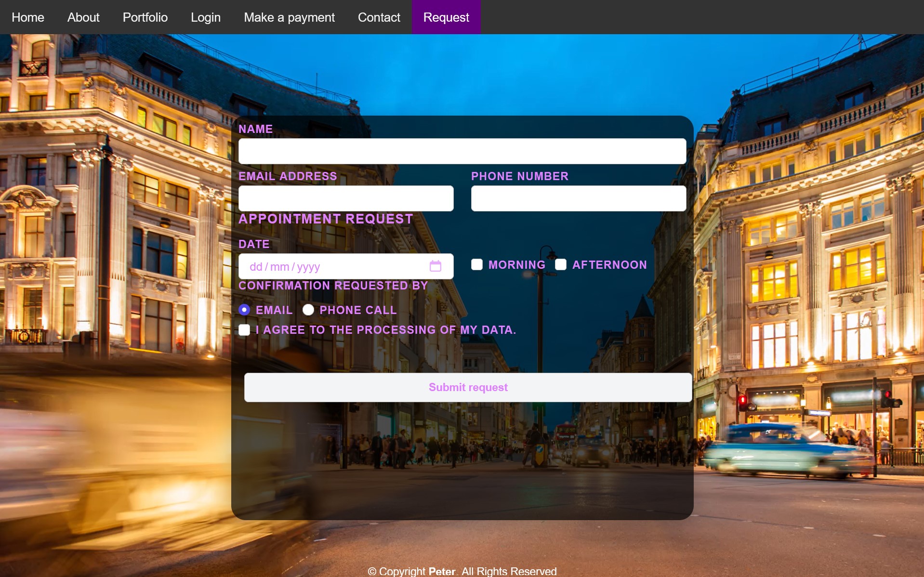Click the Phone Number label

520,176
